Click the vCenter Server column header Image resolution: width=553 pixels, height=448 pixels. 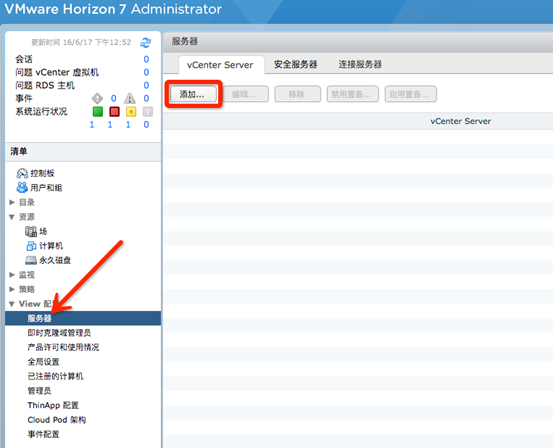click(461, 121)
